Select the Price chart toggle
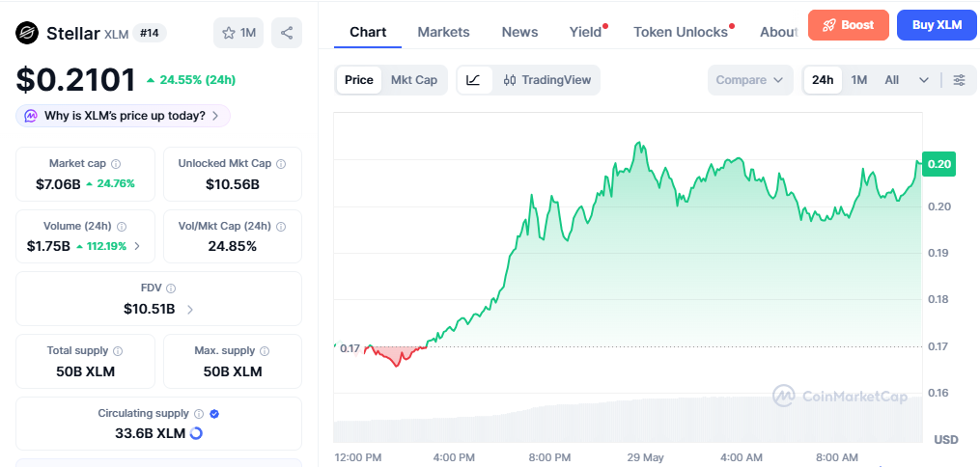 (359, 80)
